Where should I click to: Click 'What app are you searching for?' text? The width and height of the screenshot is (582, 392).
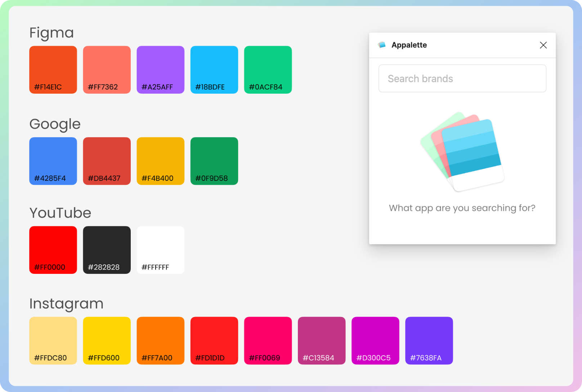[x=462, y=208]
